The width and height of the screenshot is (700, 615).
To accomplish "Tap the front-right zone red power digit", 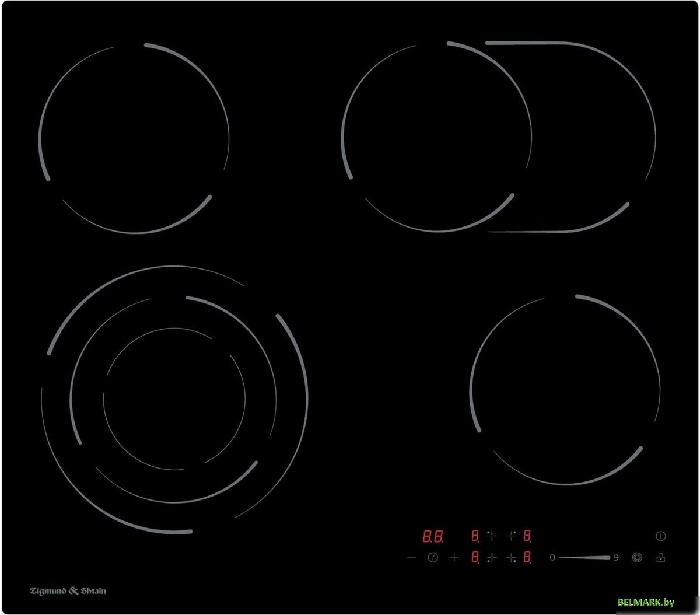I will [x=527, y=558].
